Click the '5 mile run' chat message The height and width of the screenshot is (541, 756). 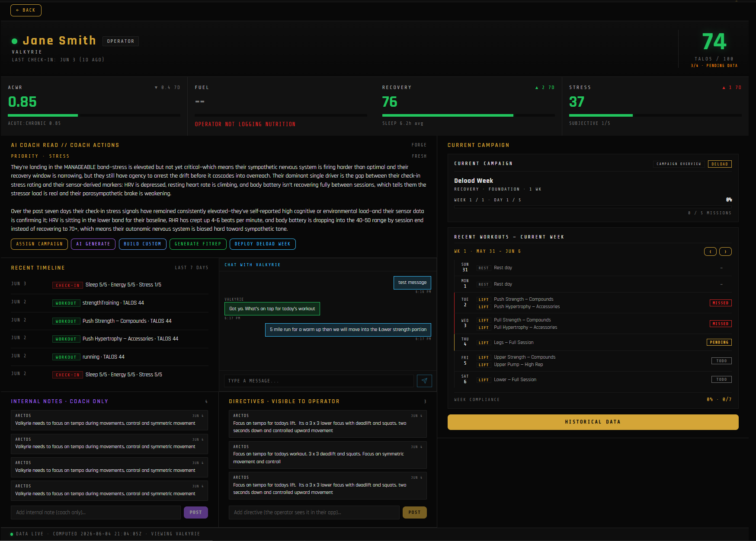tap(348, 330)
